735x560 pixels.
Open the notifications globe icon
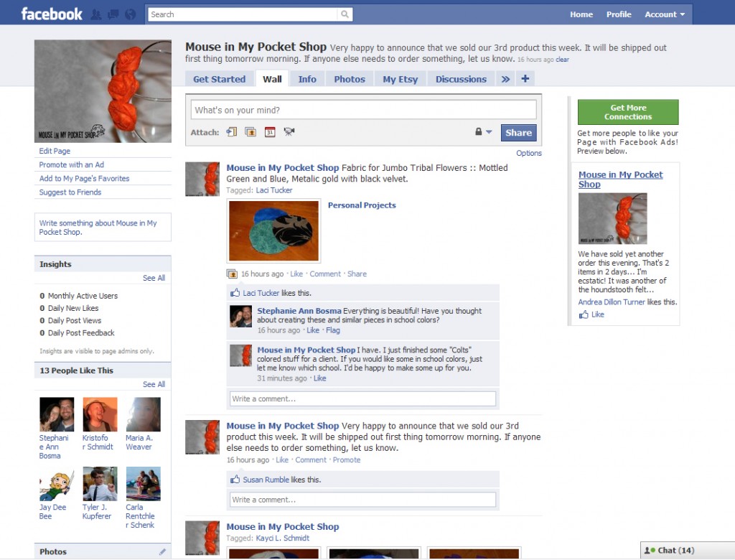(131, 14)
